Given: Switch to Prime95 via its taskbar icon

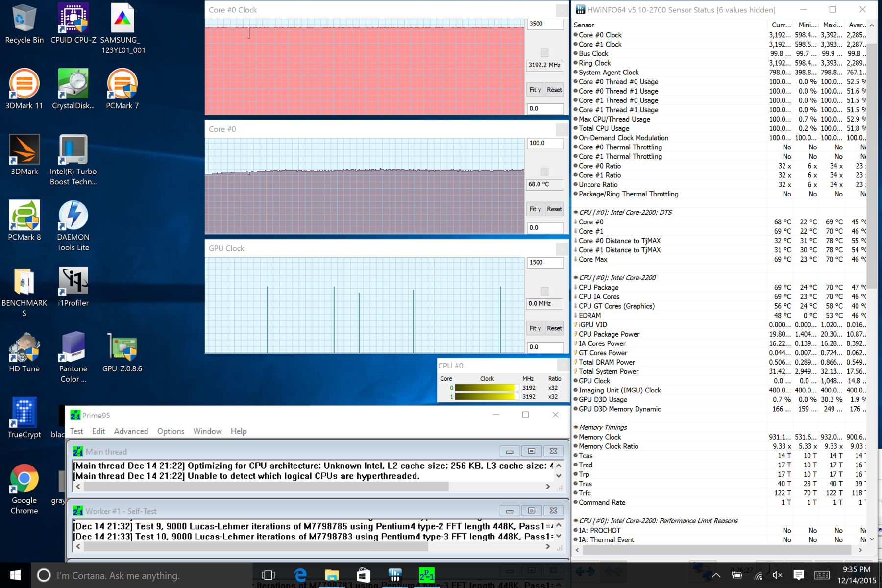Looking at the screenshot, I should pyautogui.click(x=426, y=575).
